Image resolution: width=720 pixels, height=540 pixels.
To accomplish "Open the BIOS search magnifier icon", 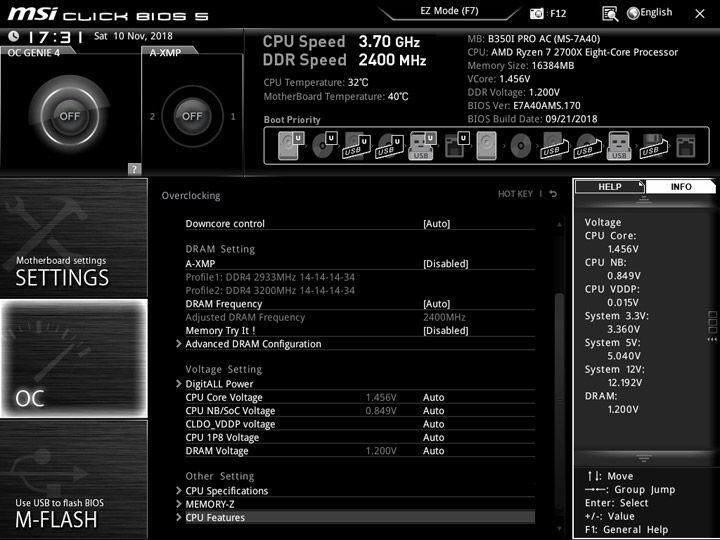I will [x=610, y=14].
